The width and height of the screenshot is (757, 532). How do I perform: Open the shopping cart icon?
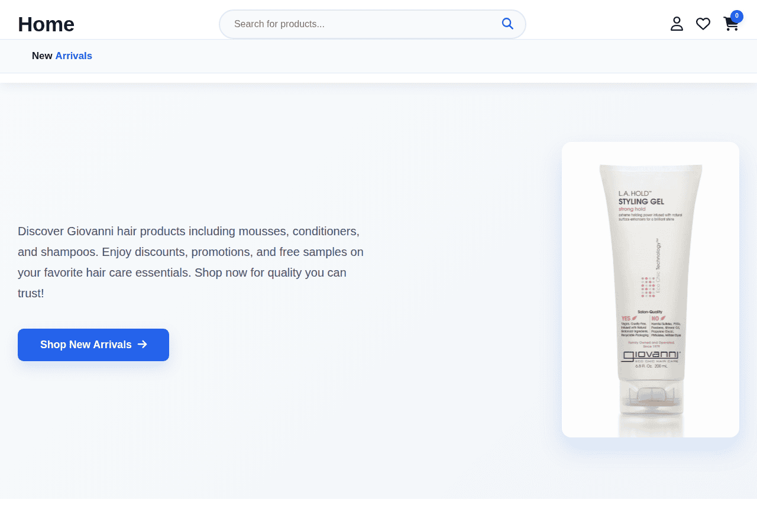point(731,24)
